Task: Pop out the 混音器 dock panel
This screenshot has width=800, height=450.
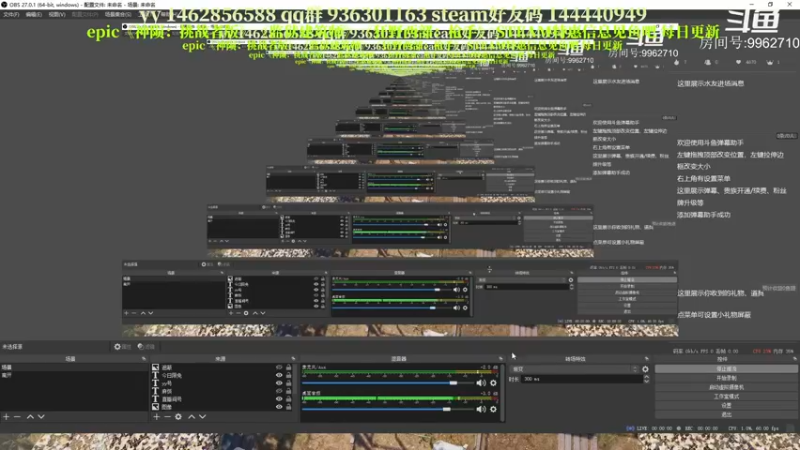Action: click(501, 359)
